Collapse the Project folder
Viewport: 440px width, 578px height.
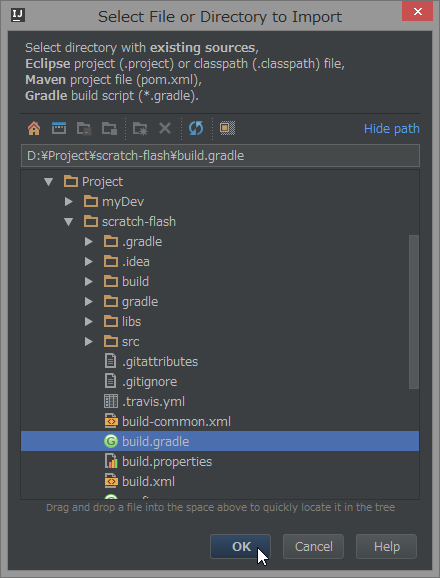click(x=48, y=182)
